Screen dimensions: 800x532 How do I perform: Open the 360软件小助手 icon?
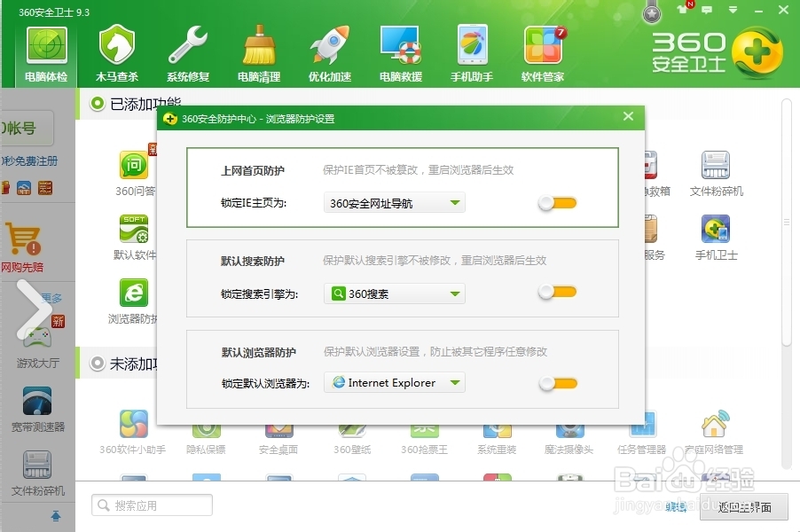coord(134,424)
